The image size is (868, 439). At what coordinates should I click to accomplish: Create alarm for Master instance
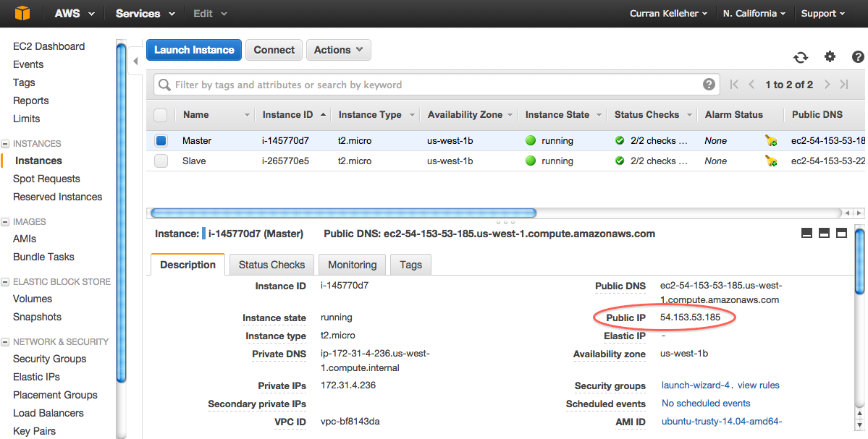pos(771,141)
